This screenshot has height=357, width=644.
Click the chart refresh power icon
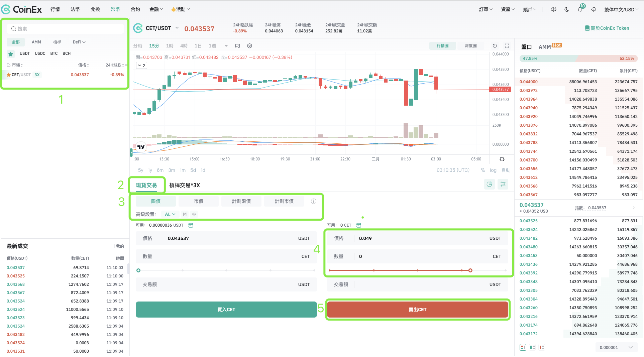pos(495,46)
